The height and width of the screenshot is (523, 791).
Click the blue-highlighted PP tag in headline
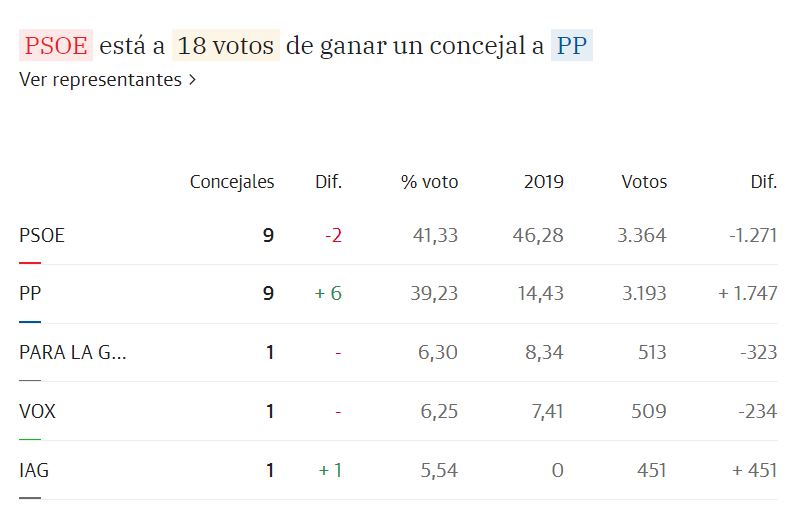click(x=571, y=46)
